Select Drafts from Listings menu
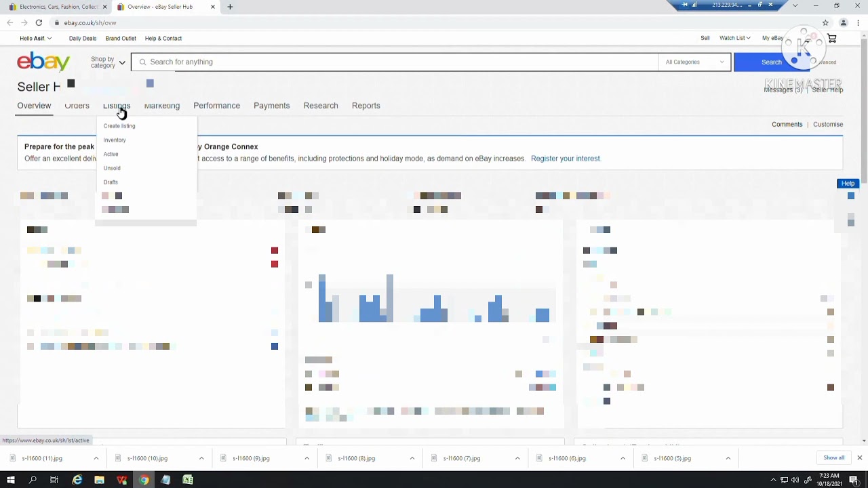The image size is (868, 488). click(111, 182)
